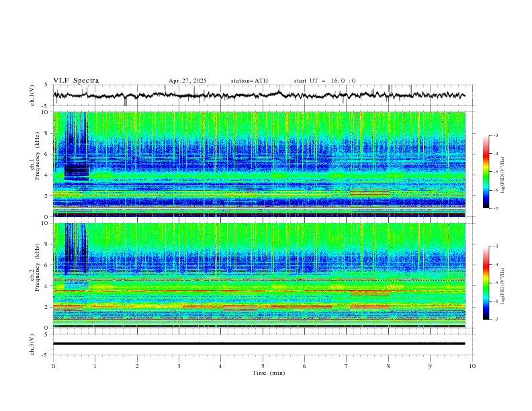Click the "8" tick on the time axis

[x=388, y=366]
